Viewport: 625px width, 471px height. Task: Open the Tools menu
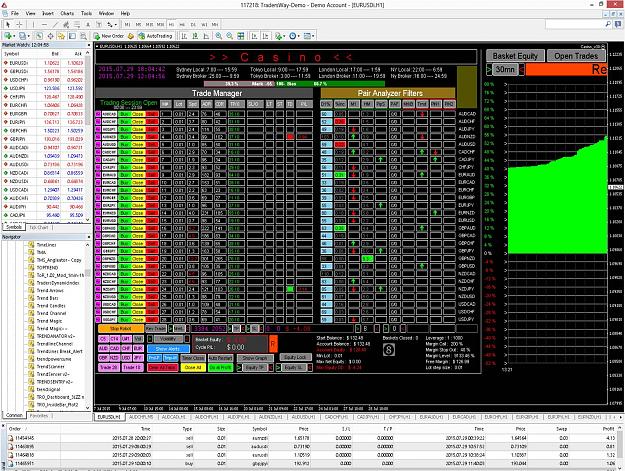coord(86,13)
